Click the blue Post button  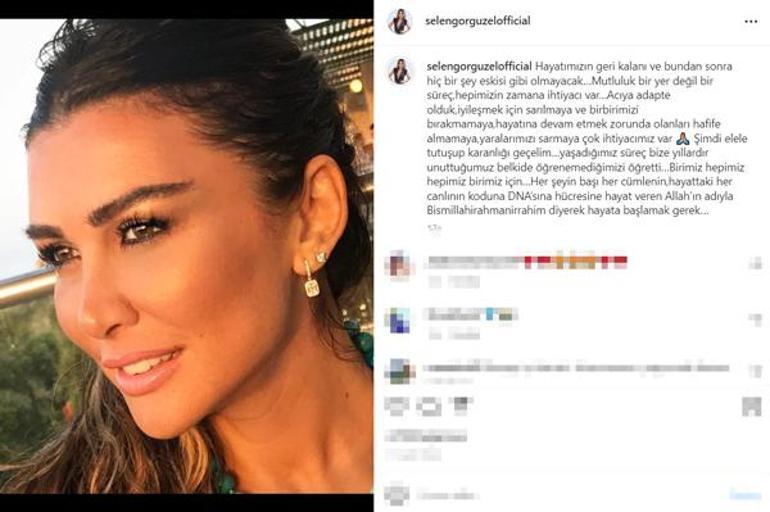click(x=745, y=494)
